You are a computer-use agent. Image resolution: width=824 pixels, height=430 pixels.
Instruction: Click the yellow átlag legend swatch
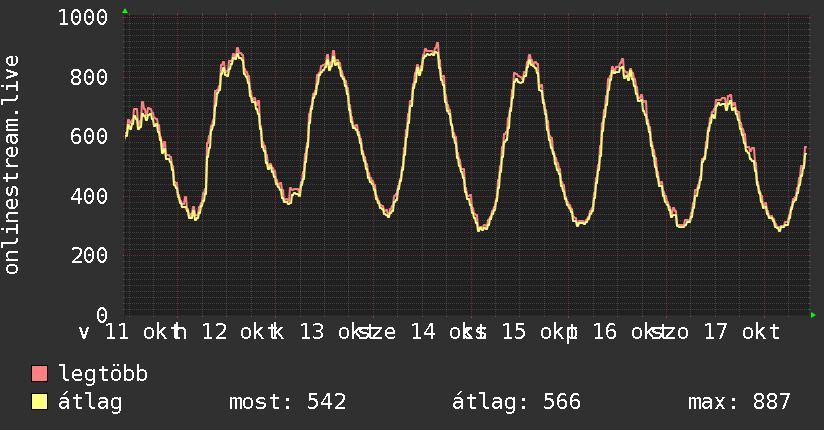[x=39, y=402]
